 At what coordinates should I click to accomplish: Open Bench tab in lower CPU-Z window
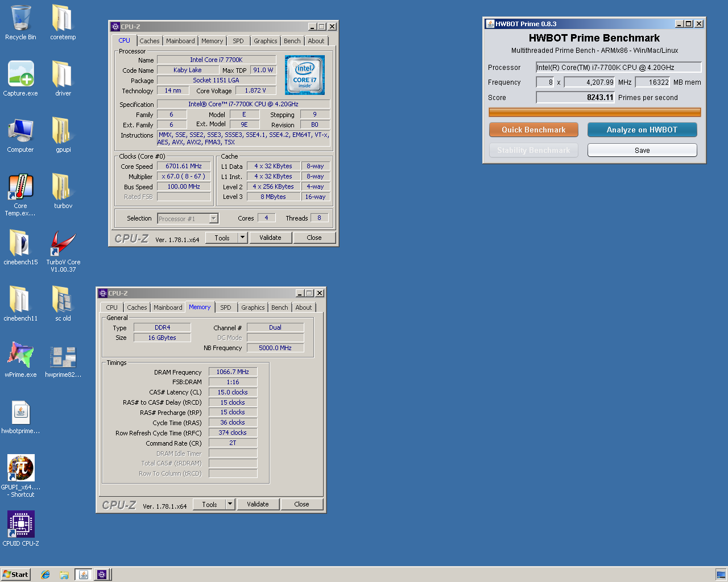point(280,307)
